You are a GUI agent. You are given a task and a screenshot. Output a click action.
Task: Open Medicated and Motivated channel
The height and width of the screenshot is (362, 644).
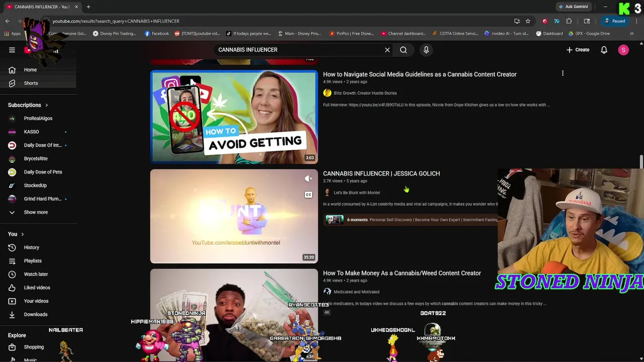356,292
